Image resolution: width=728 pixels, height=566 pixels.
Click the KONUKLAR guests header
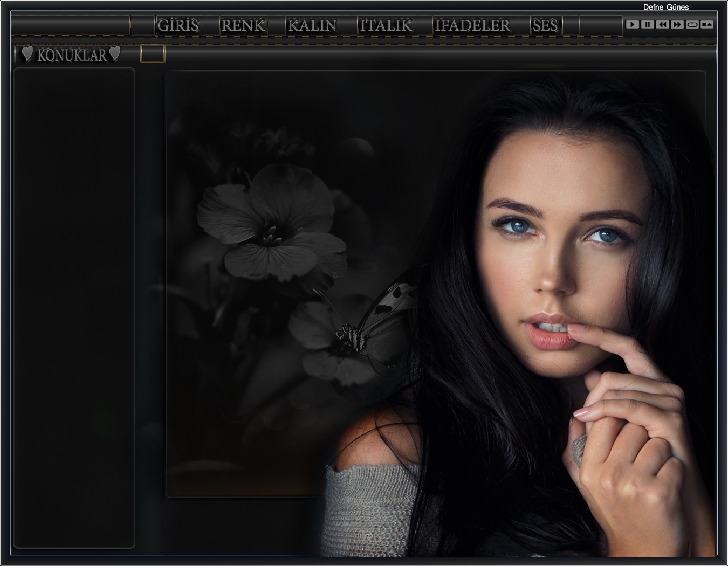pyautogui.click(x=72, y=55)
